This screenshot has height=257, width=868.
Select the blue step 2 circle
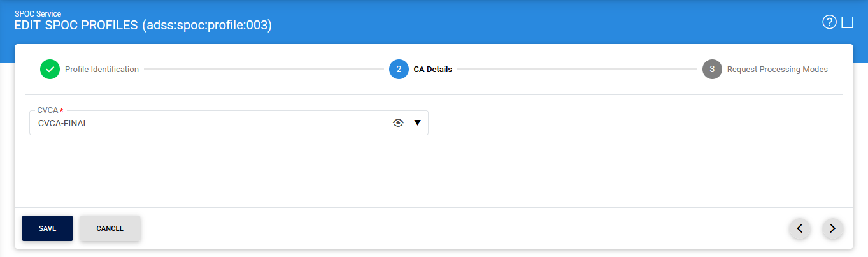point(399,70)
